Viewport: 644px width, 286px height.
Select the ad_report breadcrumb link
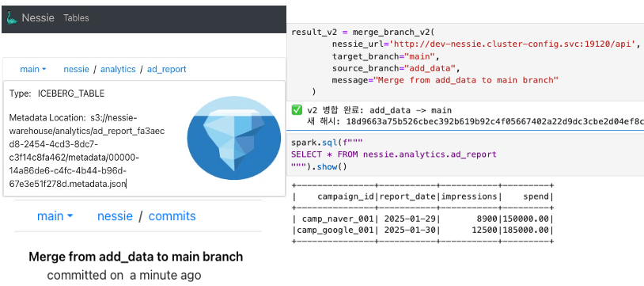[x=167, y=69]
